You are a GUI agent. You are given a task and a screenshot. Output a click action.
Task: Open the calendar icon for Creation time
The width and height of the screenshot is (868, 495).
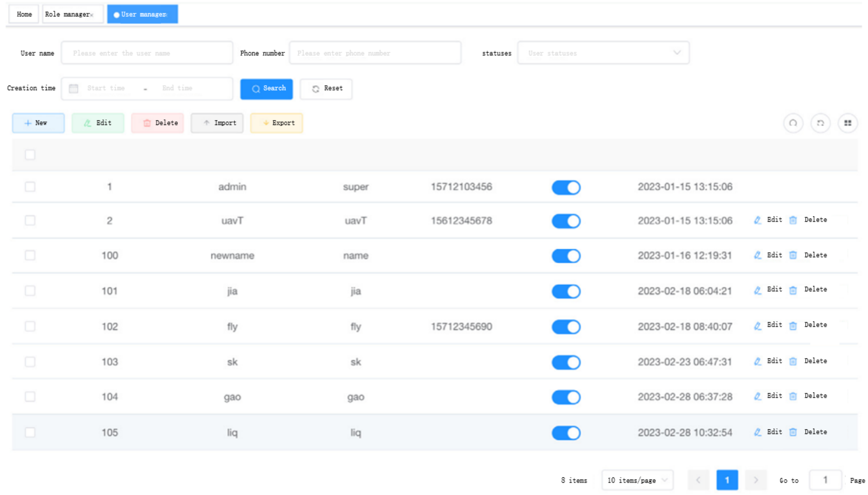point(73,88)
